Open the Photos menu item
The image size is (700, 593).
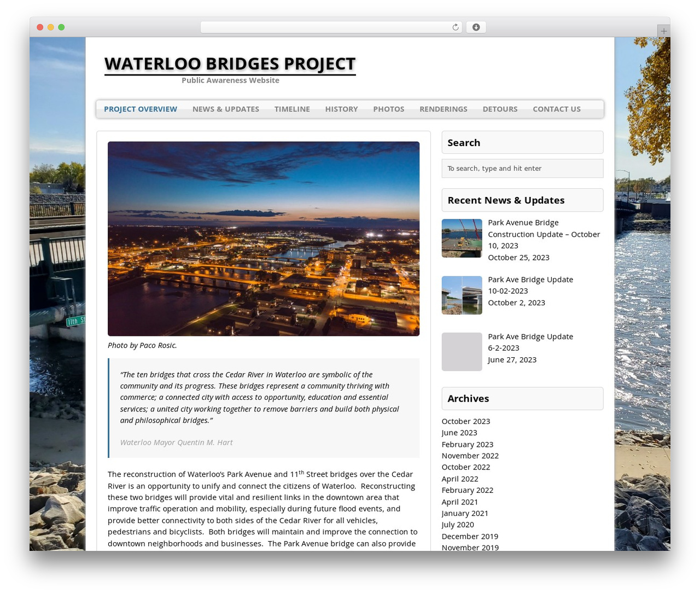point(389,109)
